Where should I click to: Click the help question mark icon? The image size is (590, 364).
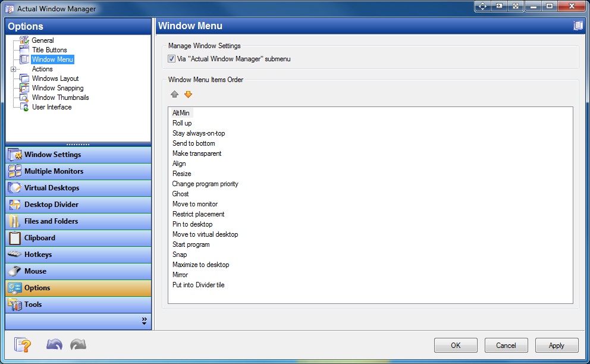pyautogui.click(x=23, y=344)
